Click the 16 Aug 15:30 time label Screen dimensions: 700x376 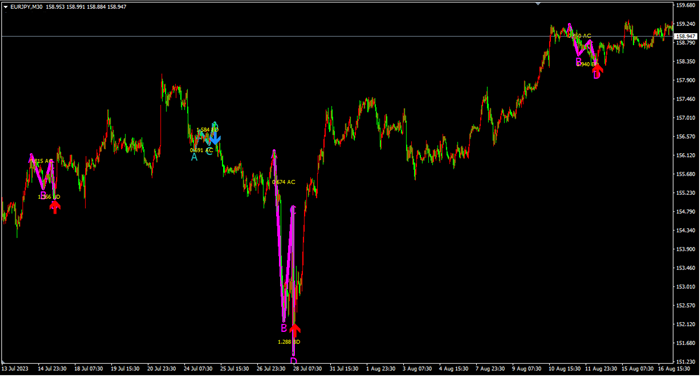674,369
